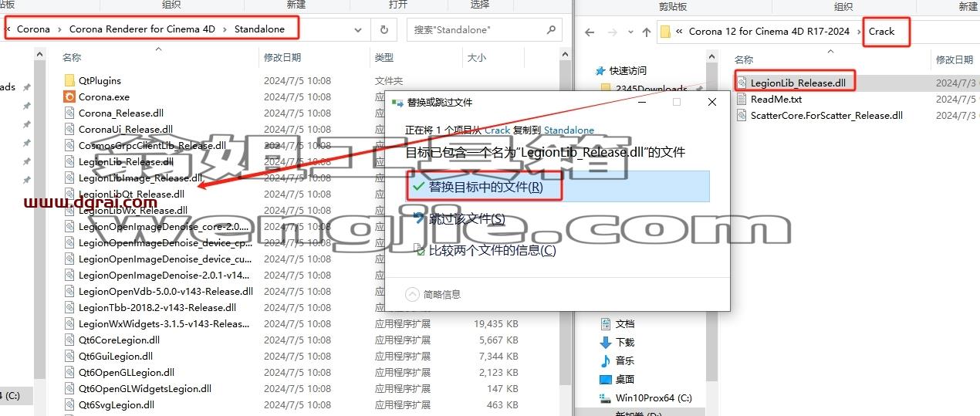This screenshot has height=416, width=980.
Task: Sort Standalone list by 修改日期 column
Action: [x=284, y=58]
